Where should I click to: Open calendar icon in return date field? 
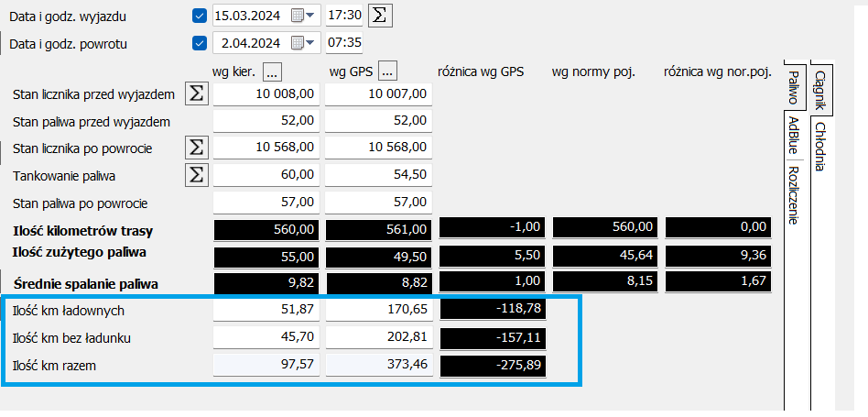(297, 43)
